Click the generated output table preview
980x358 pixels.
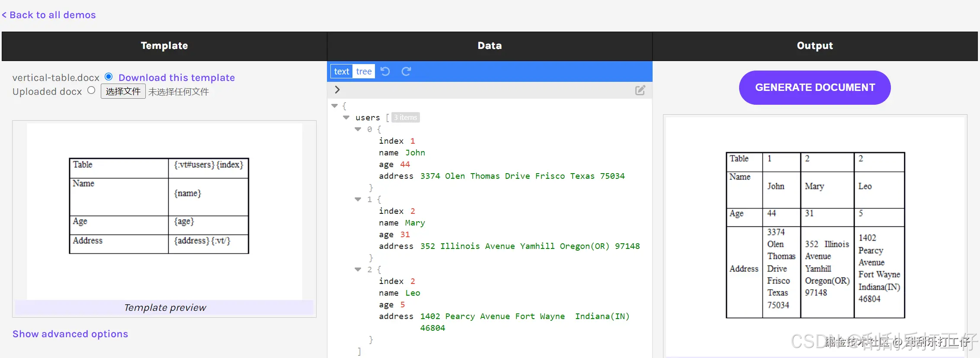(815, 235)
